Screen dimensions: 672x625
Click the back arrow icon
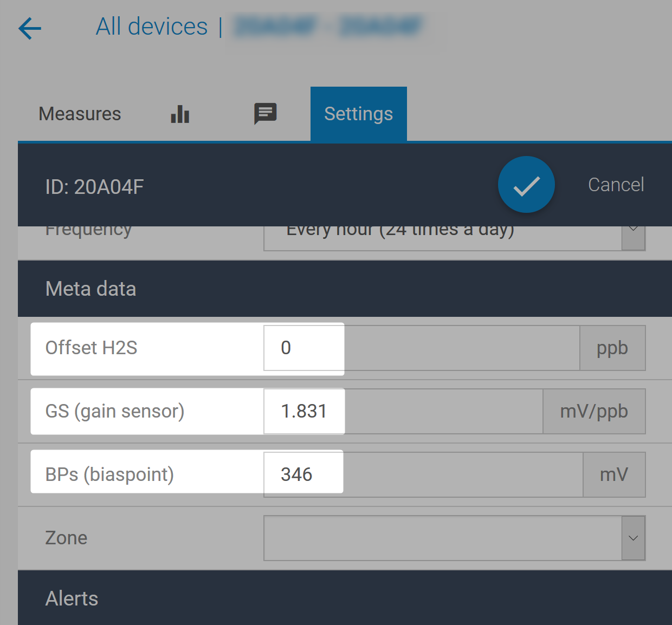(30, 28)
